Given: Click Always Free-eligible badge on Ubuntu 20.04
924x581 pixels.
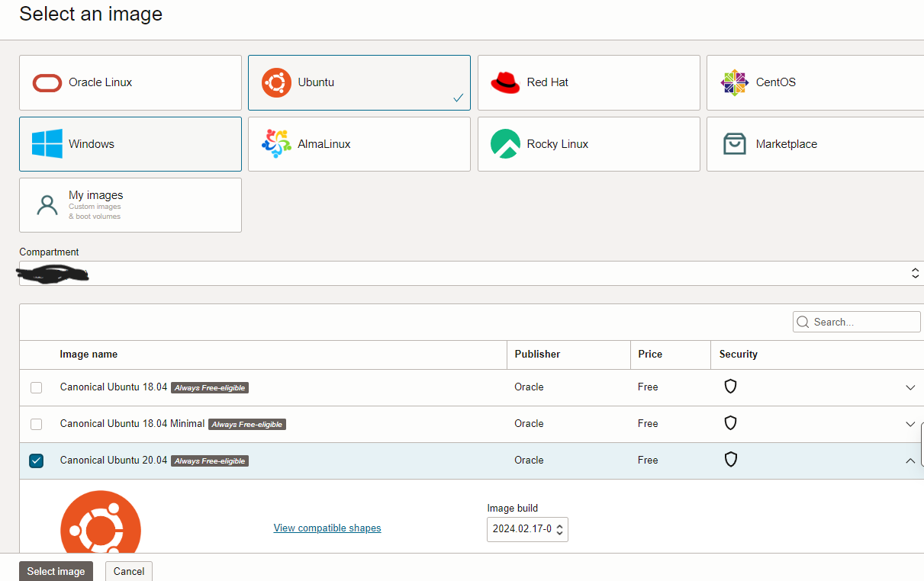Looking at the screenshot, I should point(210,461).
